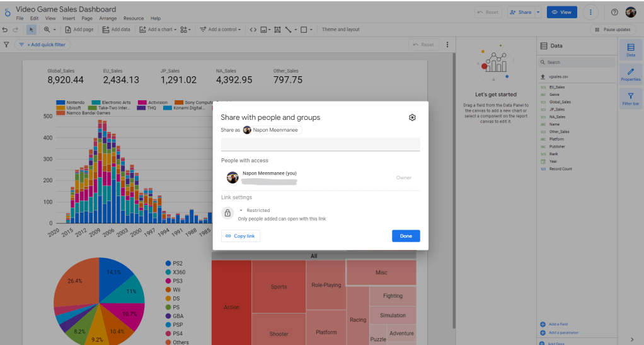The height and width of the screenshot is (345, 644).
Task: Click the undo arrow in toolbar
Action: 6,30
